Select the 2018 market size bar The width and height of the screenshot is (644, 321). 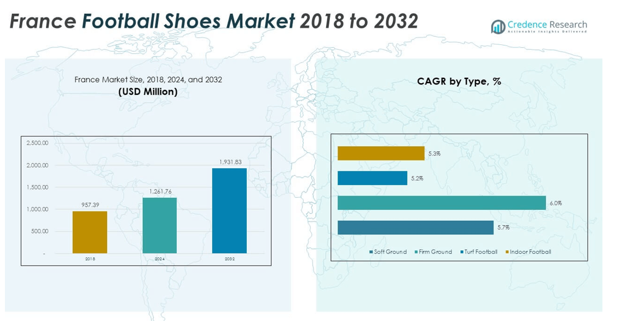90,232
